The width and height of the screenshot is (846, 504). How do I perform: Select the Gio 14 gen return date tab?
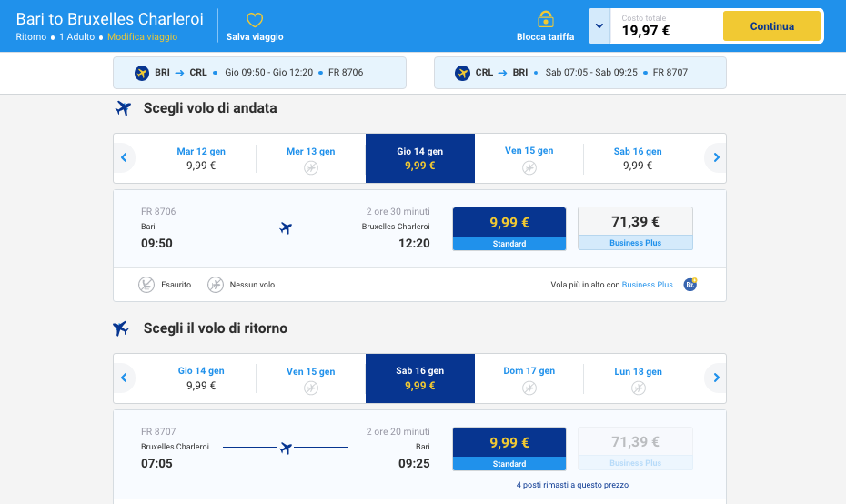pos(201,378)
